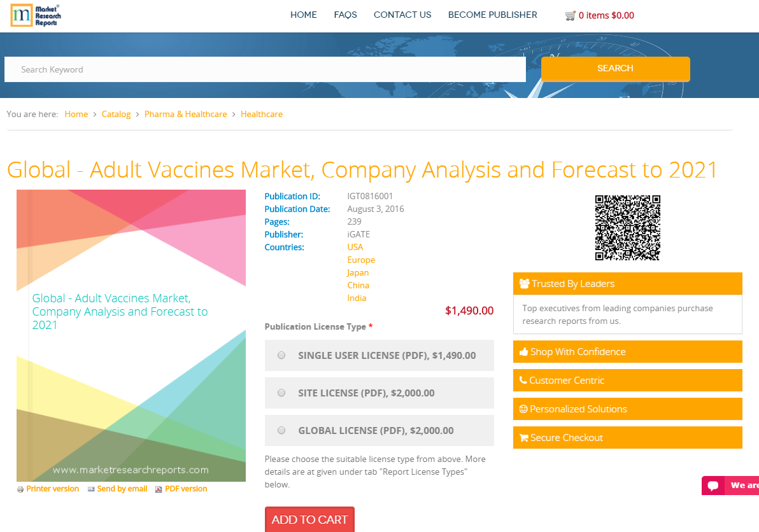Click the Japan country link
The height and width of the screenshot is (532, 759).
358,273
